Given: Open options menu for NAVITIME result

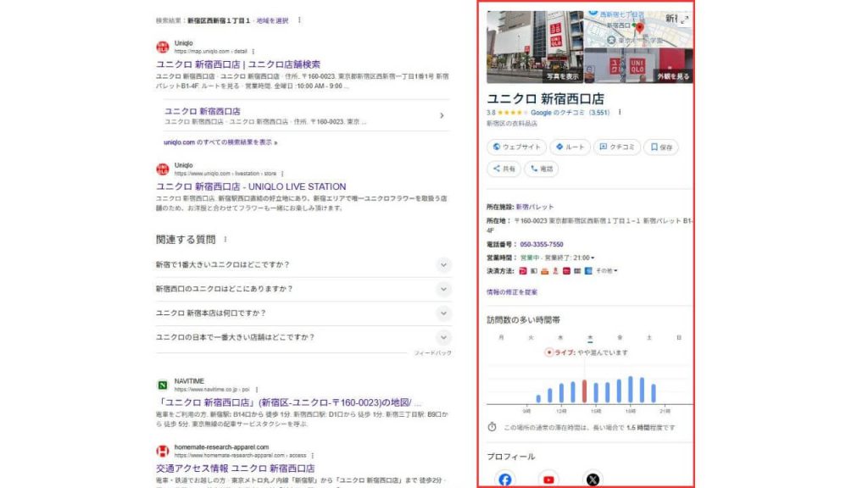Looking at the screenshot, I should 257,390.
